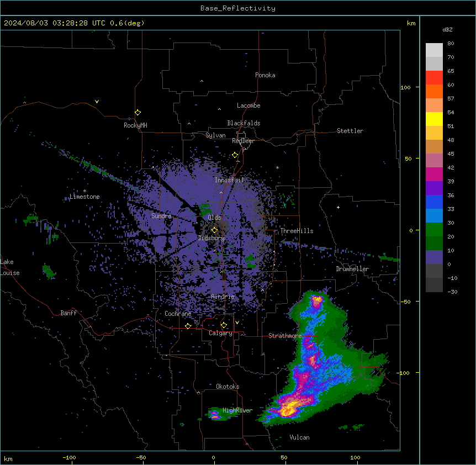This screenshot has height=465, width=476.
Task: Click the Cochrane label
Action: tap(178, 314)
